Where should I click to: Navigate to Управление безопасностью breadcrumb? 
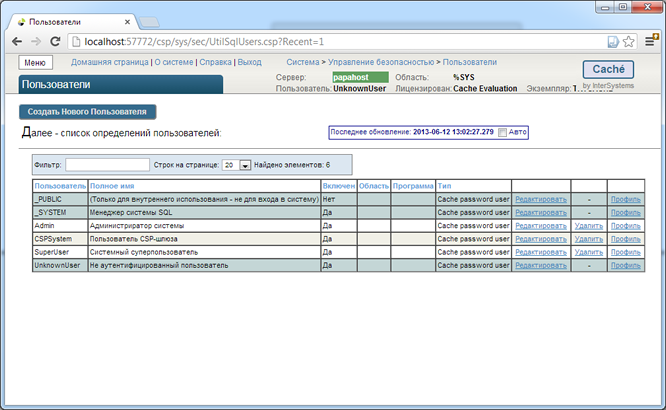tap(381, 62)
